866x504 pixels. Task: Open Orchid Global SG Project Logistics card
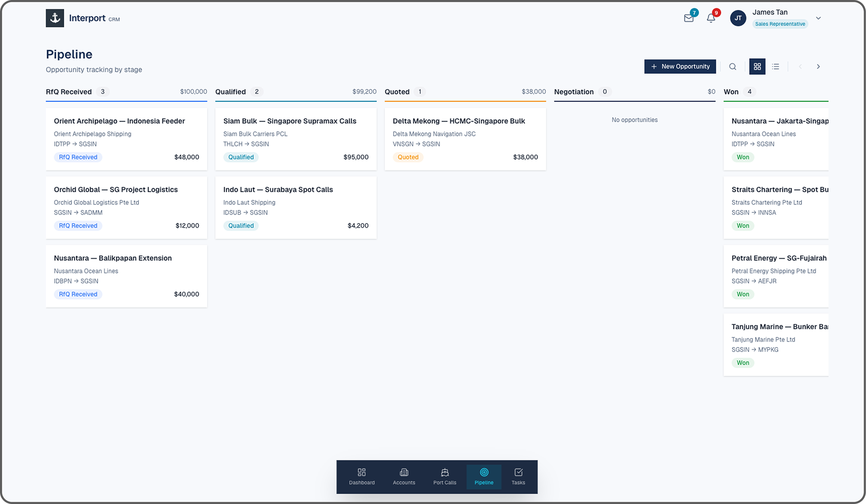(x=126, y=207)
